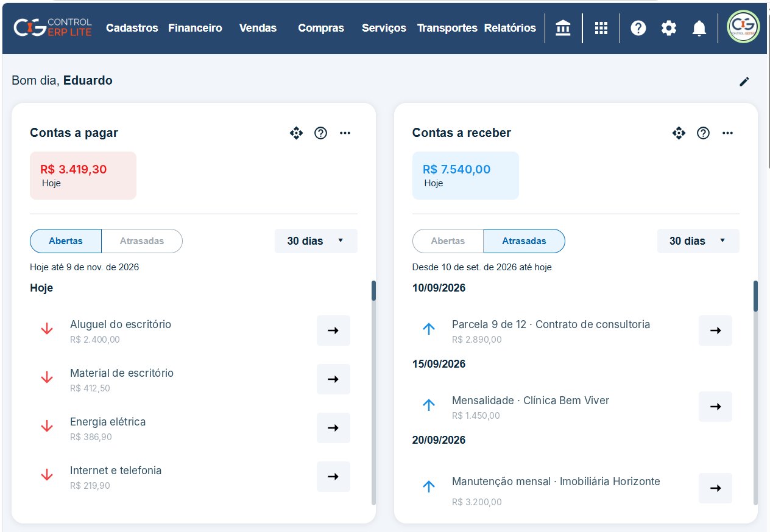
Task: Open the Serviços menu
Action: tap(384, 28)
